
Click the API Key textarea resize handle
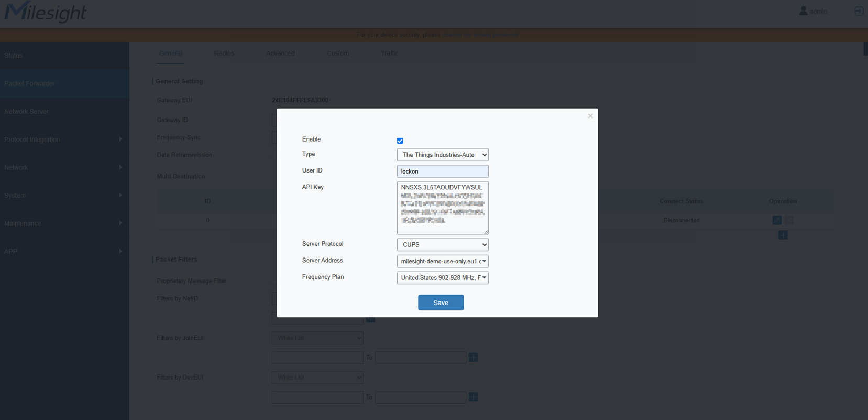tap(486, 232)
